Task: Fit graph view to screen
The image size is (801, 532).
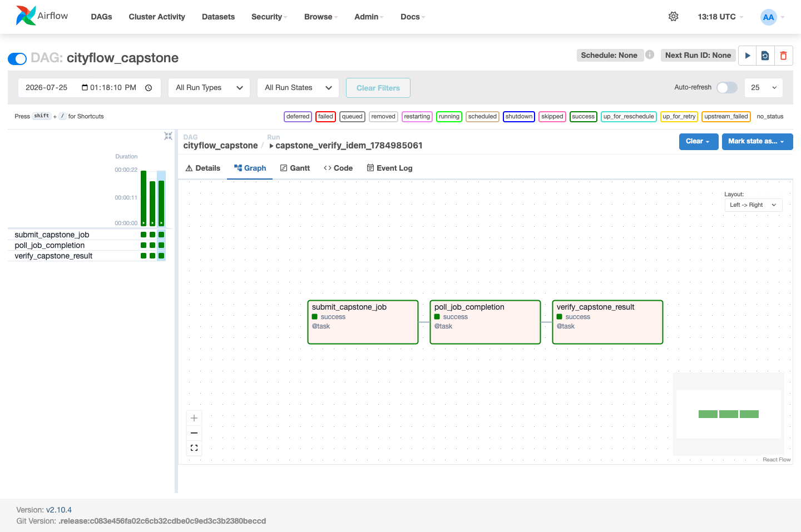Action: click(x=194, y=448)
